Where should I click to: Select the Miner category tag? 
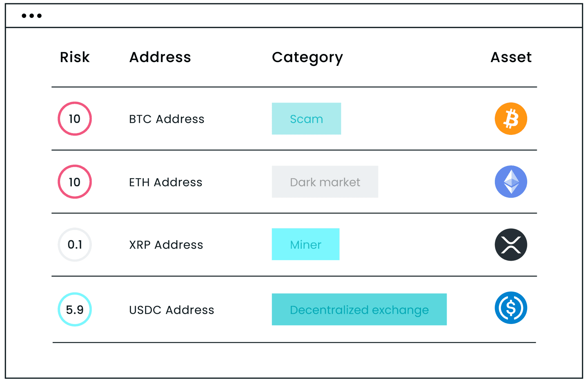pyautogui.click(x=305, y=244)
